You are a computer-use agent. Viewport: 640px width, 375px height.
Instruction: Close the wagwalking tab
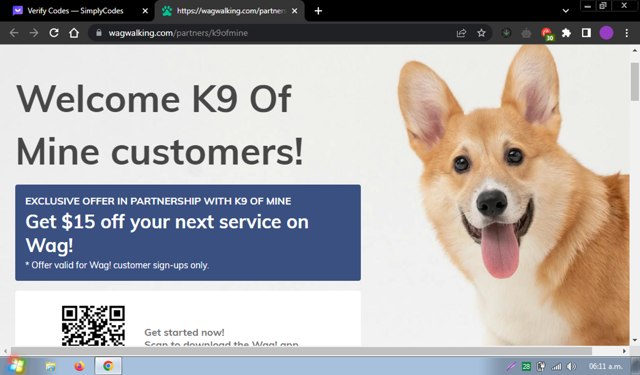[x=294, y=11]
